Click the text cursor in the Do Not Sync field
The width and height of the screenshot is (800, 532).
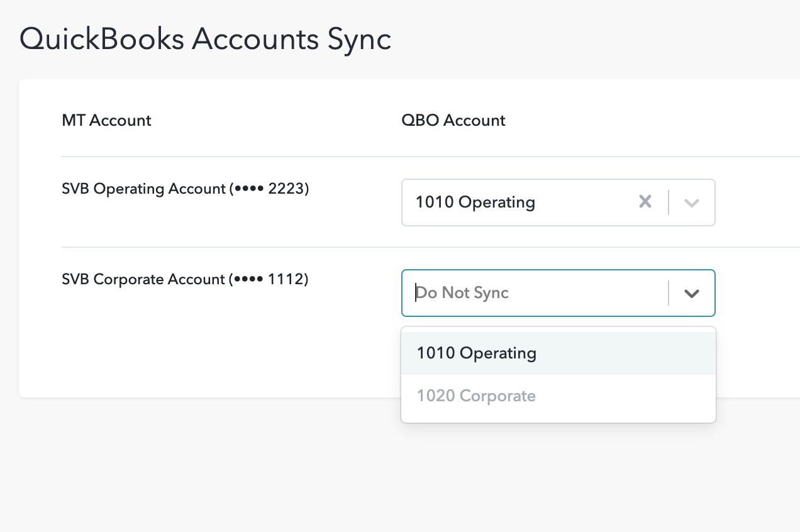(416, 293)
